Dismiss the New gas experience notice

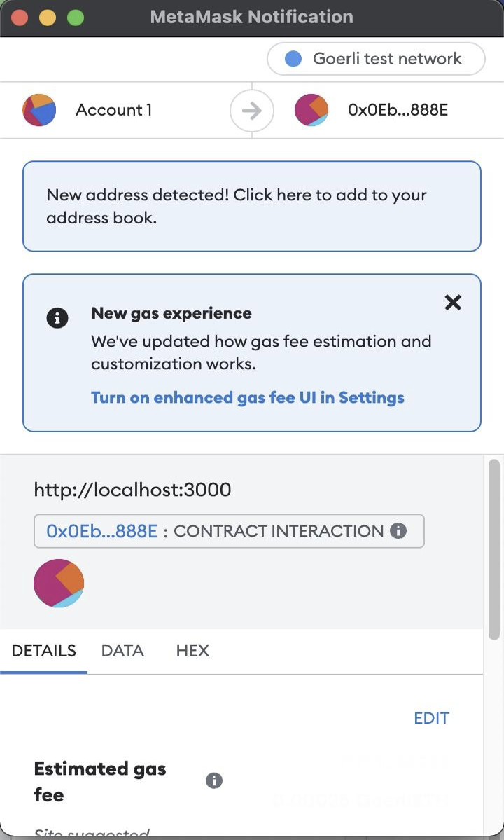453,302
